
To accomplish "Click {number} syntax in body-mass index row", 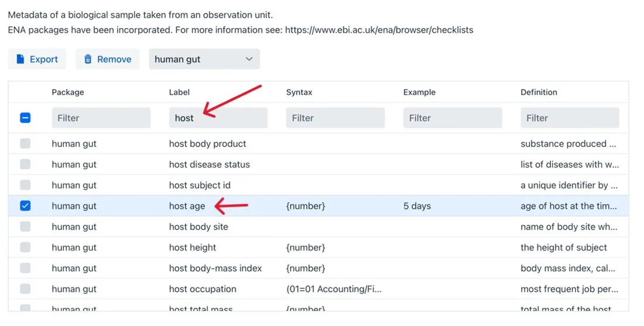I will point(306,268).
